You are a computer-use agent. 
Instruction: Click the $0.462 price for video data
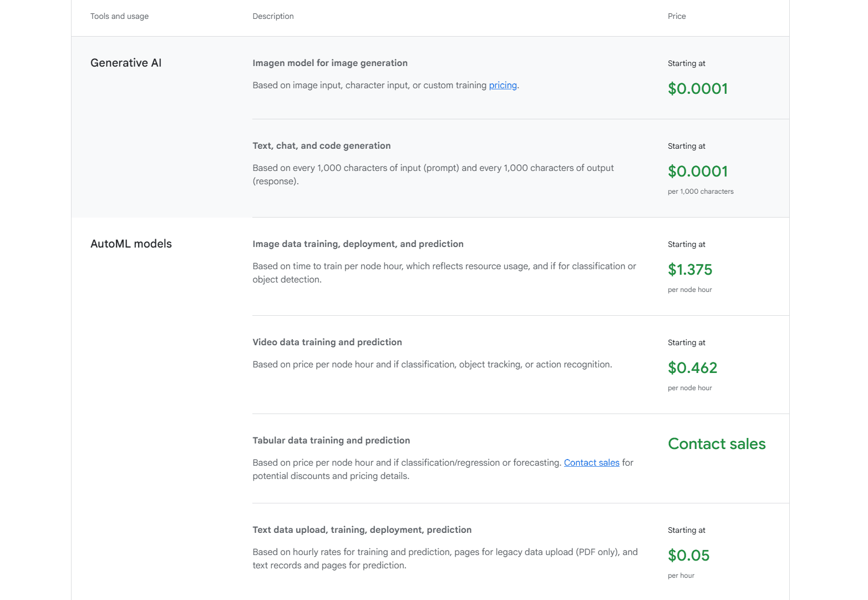point(692,368)
